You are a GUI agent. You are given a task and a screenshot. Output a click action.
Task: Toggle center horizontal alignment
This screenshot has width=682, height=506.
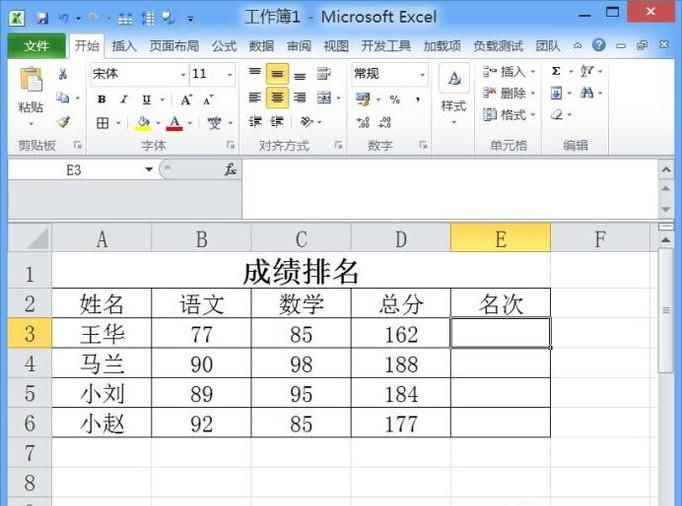pos(277,97)
